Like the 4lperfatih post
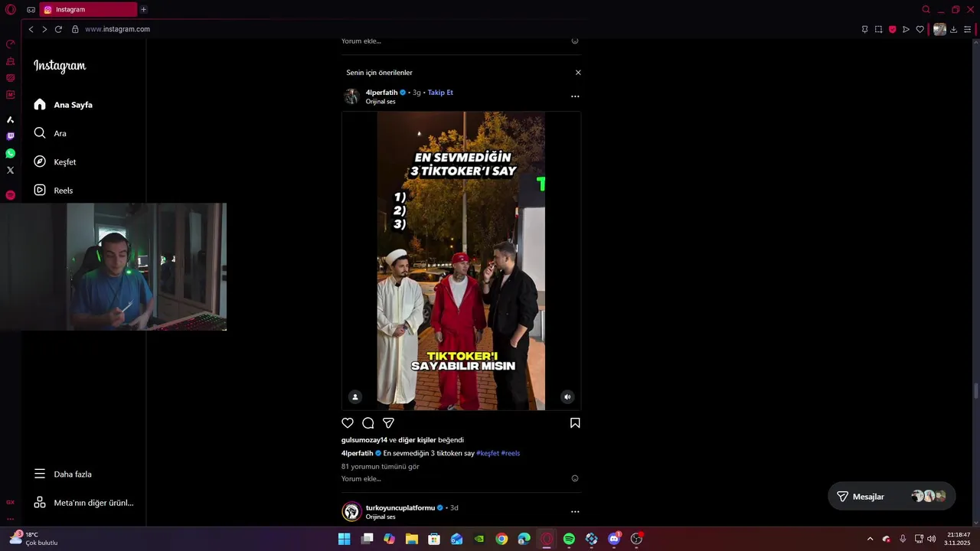 (x=348, y=423)
